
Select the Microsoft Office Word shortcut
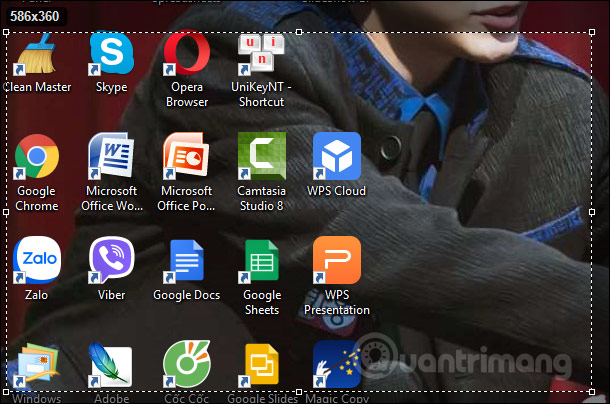coord(111,156)
